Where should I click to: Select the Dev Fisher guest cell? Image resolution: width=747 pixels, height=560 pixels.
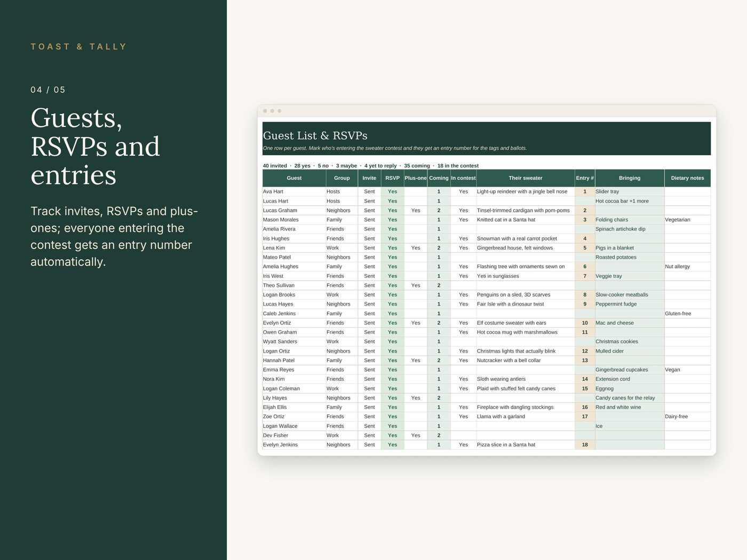[294, 435]
